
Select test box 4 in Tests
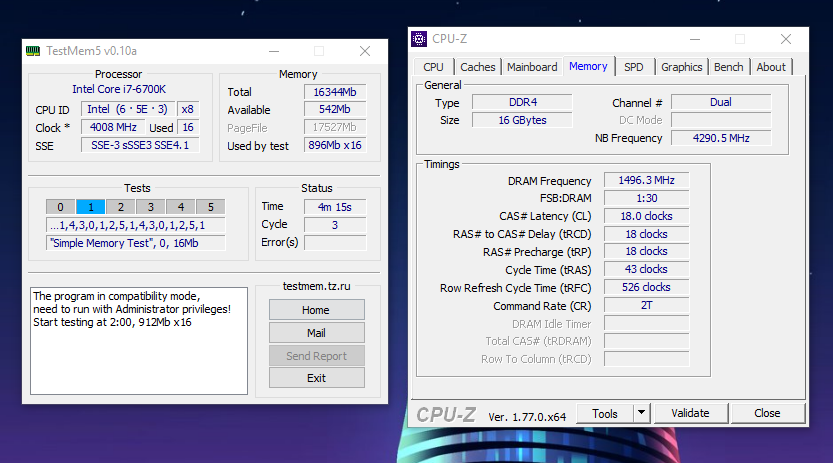tap(181, 207)
